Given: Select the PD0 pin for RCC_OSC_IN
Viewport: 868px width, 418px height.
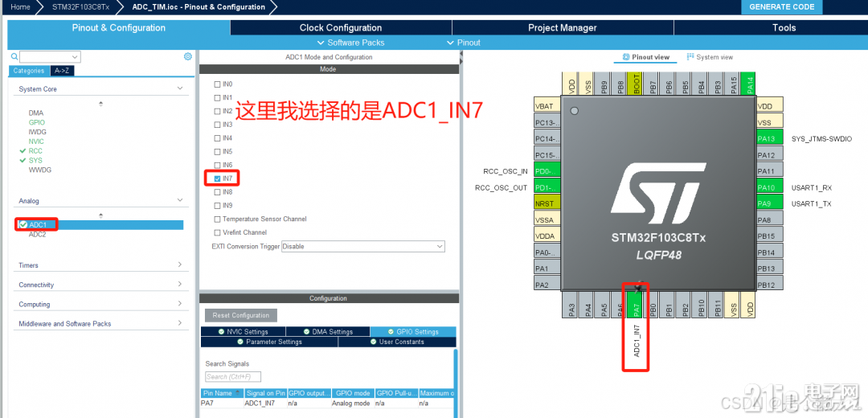Looking at the screenshot, I should [x=547, y=170].
